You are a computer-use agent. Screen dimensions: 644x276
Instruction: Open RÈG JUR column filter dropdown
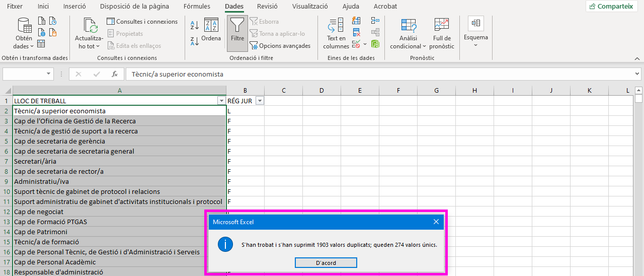pos(260,101)
